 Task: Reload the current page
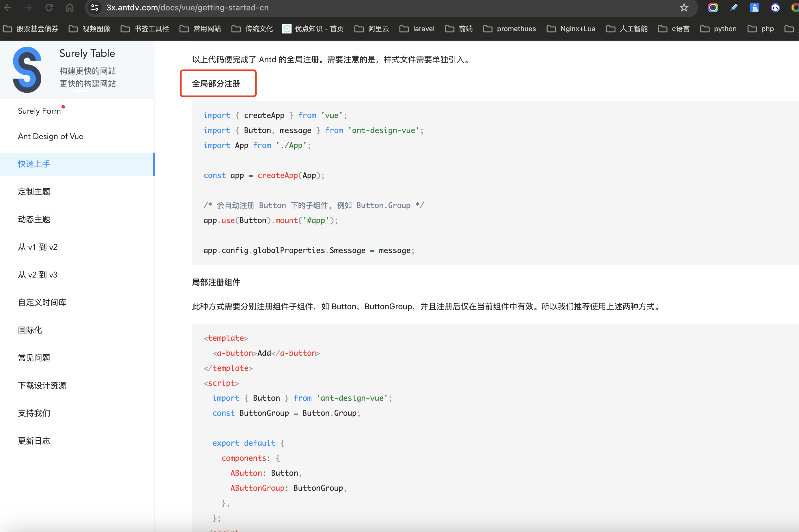pos(49,8)
